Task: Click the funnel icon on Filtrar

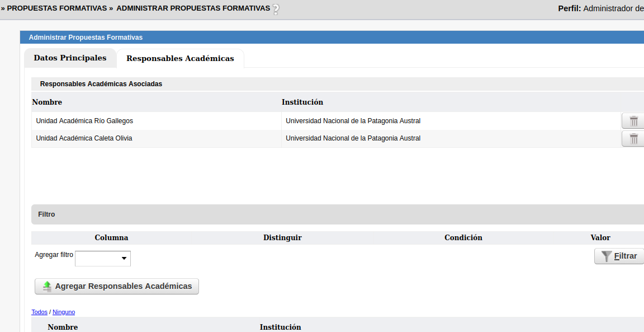Action: 607,256
